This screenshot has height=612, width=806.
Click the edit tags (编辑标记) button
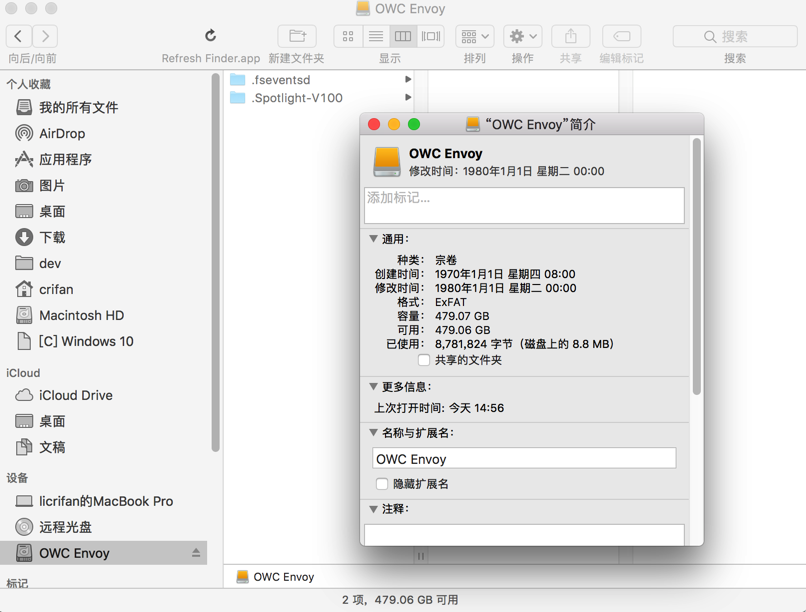click(x=621, y=36)
